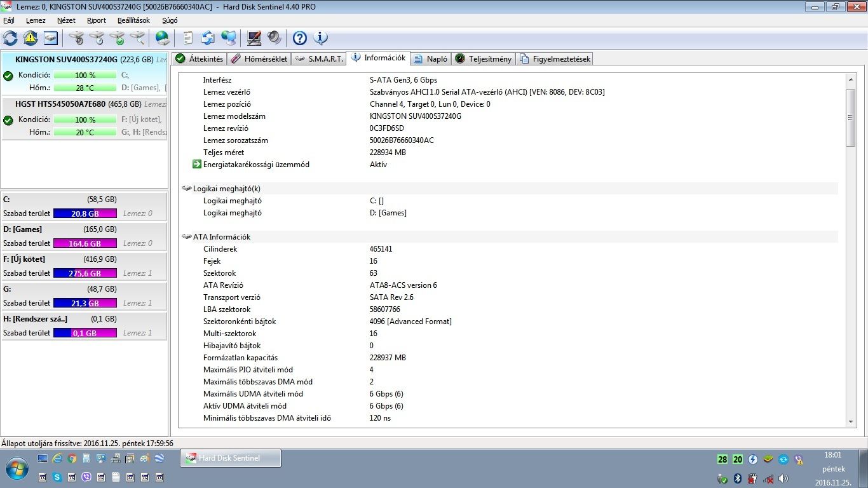
Task: Click the serial number value 50026B76660340AC
Action: (402, 140)
